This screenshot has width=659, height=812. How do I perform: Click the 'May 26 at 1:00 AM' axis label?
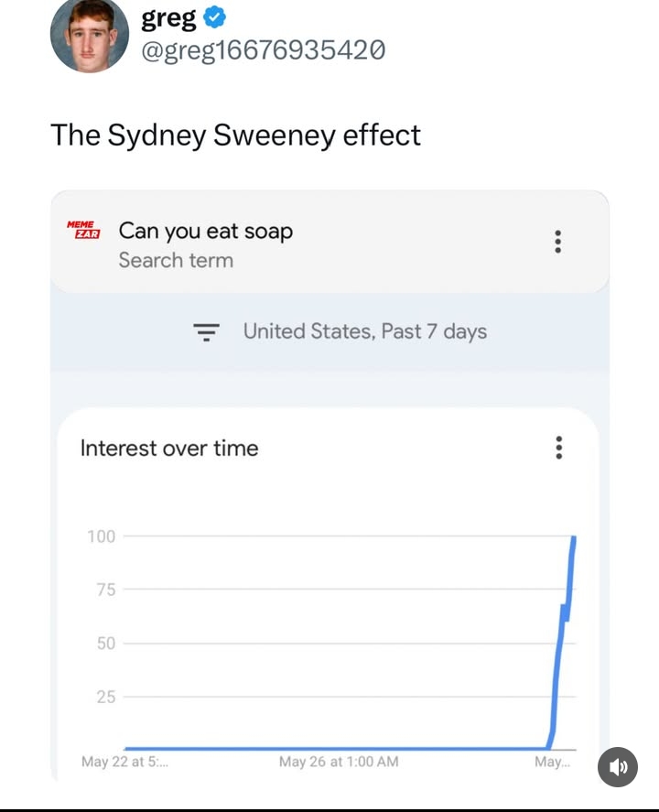click(339, 762)
